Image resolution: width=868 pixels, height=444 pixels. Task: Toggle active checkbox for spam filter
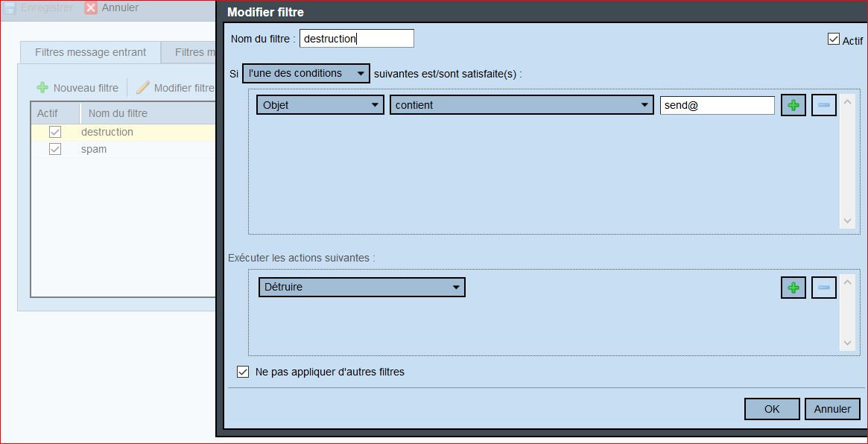click(55, 149)
